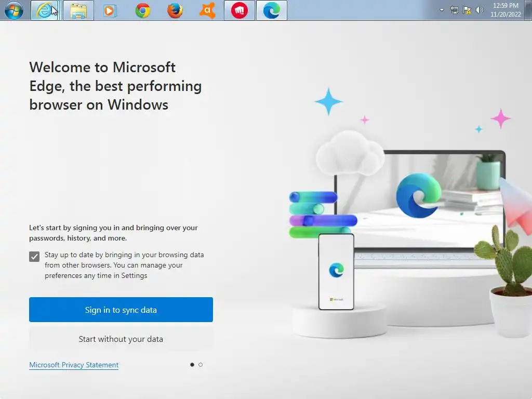Image resolution: width=532 pixels, height=399 pixels.
Task: Open Avast antivirus taskbar icon
Action: [207, 10]
